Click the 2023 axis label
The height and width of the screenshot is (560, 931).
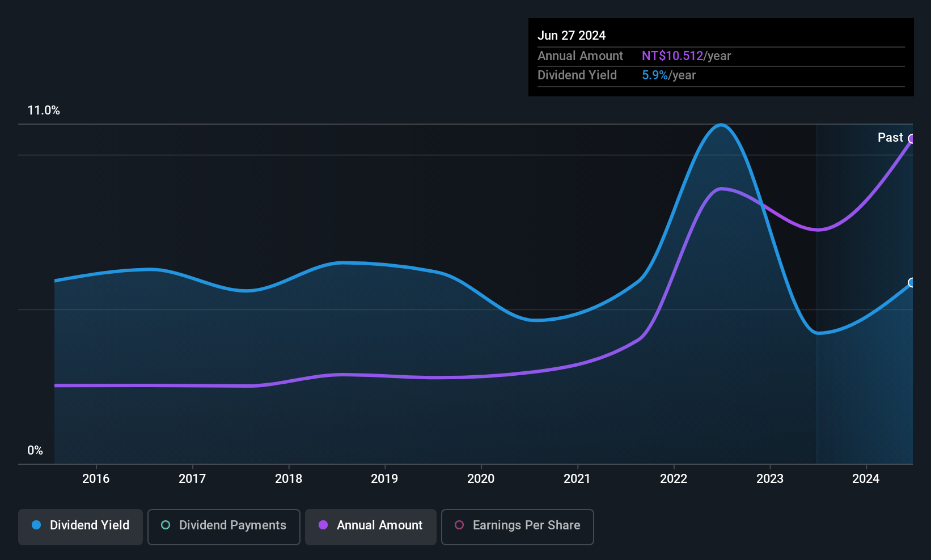pyautogui.click(x=770, y=478)
